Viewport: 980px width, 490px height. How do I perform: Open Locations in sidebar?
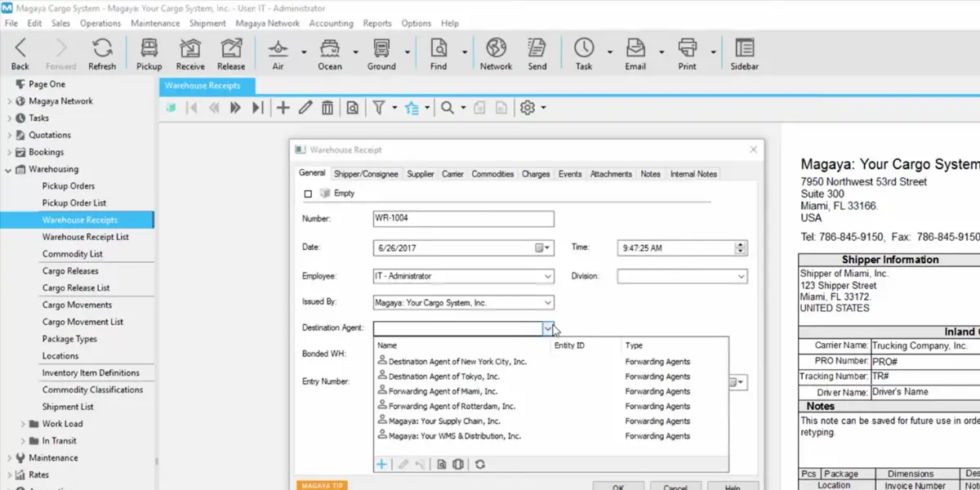(60, 356)
